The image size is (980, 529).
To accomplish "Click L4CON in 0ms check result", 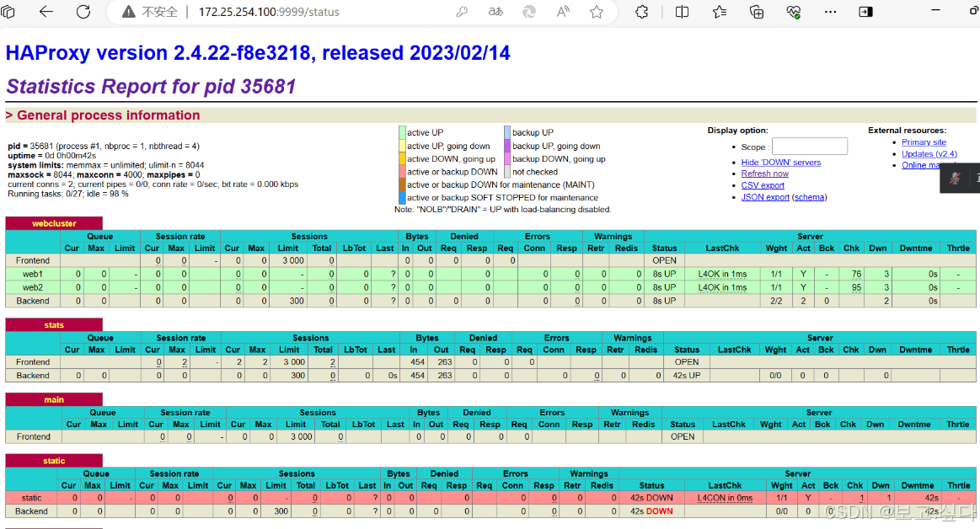I will click(x=725, y=498).
